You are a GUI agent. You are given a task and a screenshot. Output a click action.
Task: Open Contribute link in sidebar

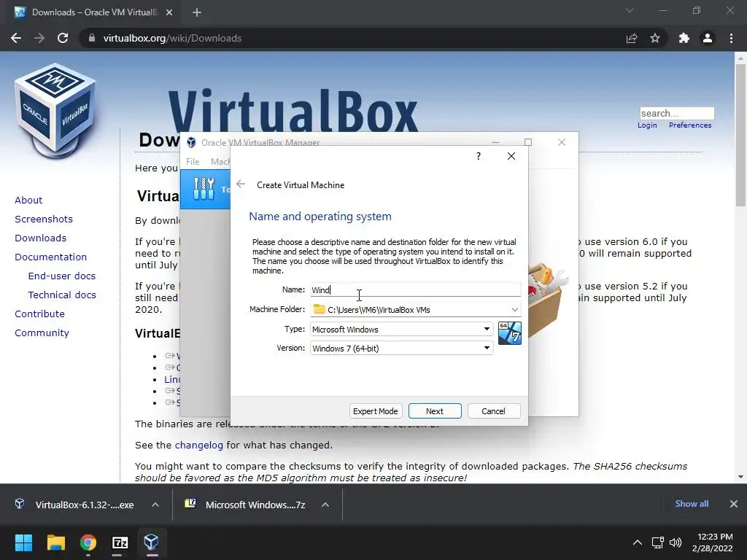click(39, 314)
